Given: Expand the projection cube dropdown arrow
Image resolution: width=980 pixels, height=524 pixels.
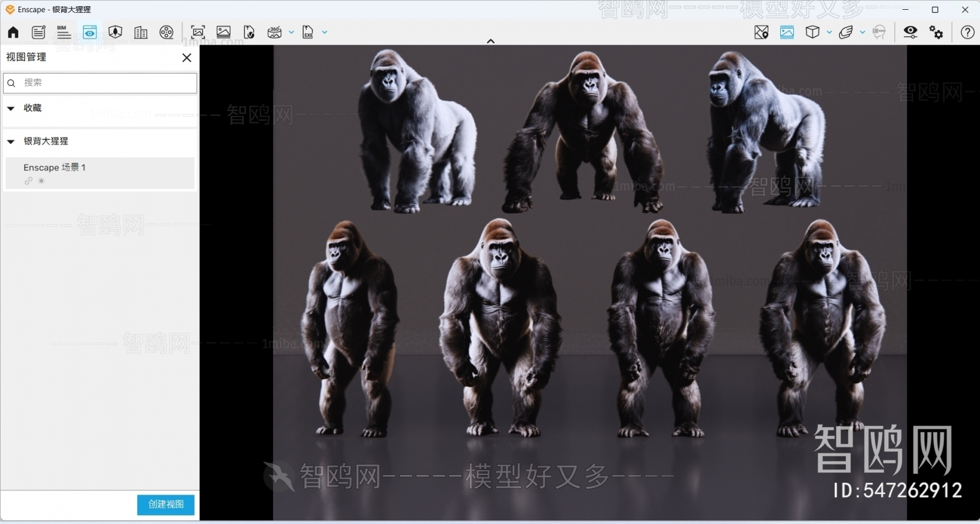Looking at the screenshot, I should 829,32.
